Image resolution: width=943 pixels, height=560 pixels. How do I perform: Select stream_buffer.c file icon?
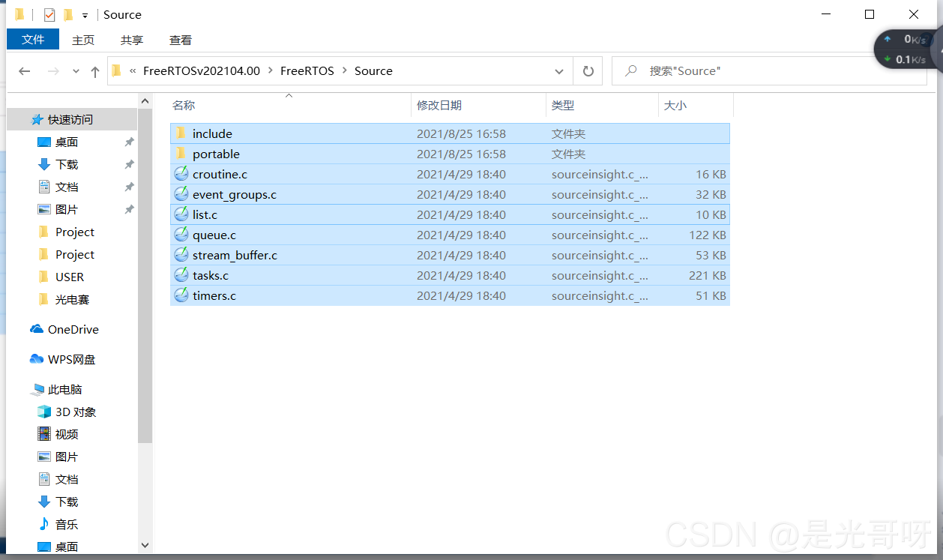tap(181, 255)
